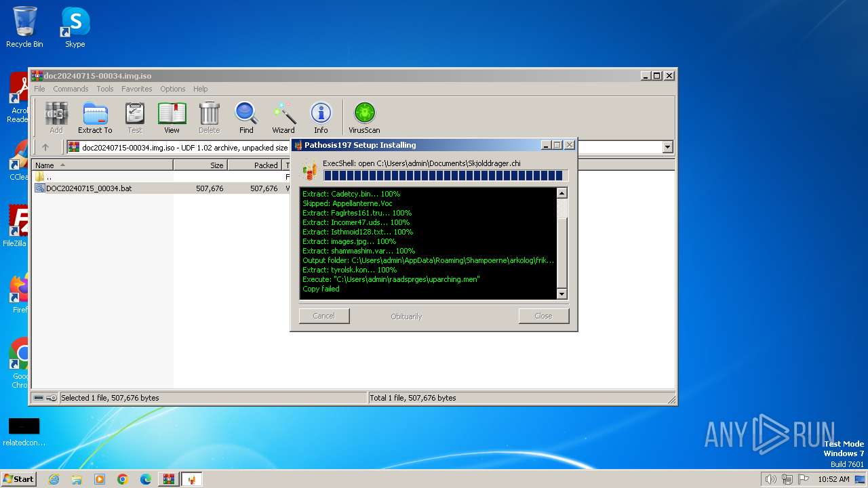Click the network tray icon

pos(787,479)
